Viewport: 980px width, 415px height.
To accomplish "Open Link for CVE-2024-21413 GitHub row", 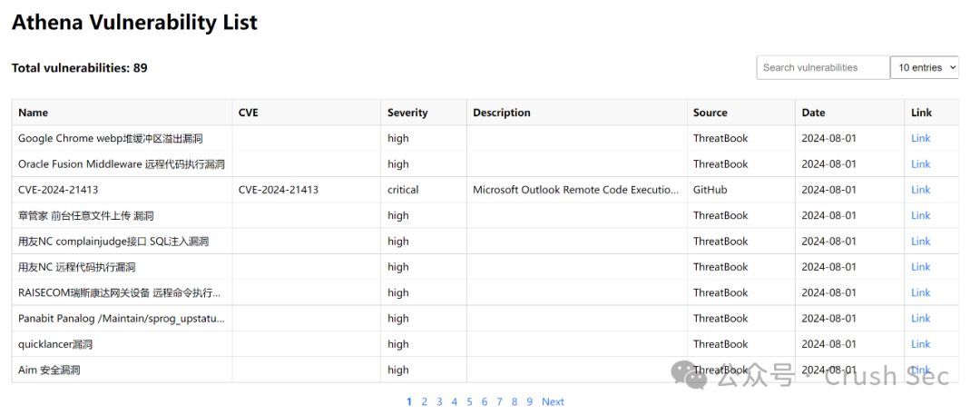I will click(921, 190).
